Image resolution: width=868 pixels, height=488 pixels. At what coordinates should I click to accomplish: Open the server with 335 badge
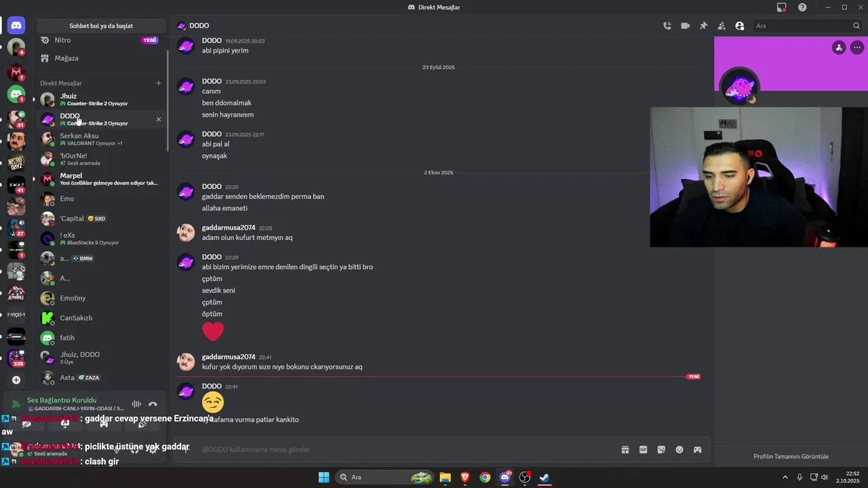click(x=16, y=358)
